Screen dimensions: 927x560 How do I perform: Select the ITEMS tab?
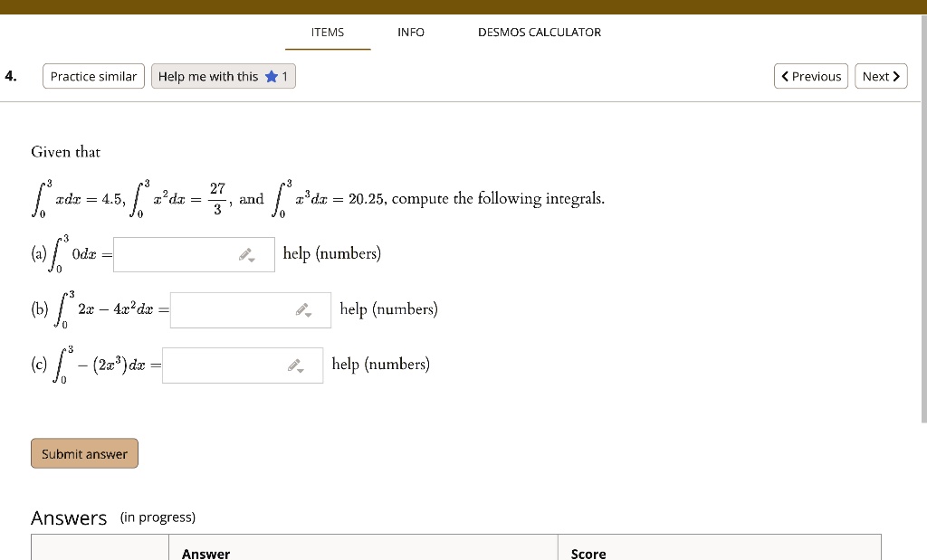click(327, 32)
